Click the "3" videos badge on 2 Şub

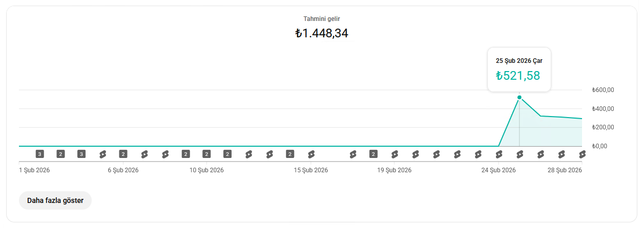click(x=39, y=154)
